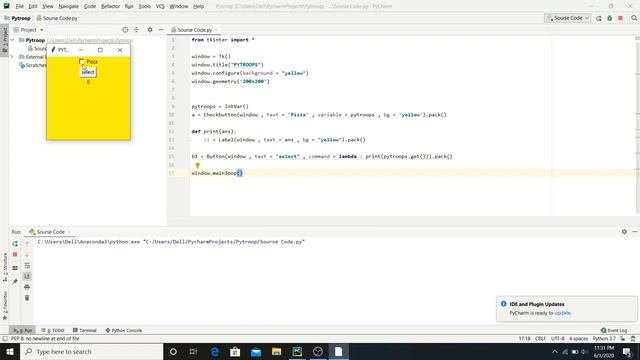Toggle the Structure tool window side tab

tap(4, 267)
